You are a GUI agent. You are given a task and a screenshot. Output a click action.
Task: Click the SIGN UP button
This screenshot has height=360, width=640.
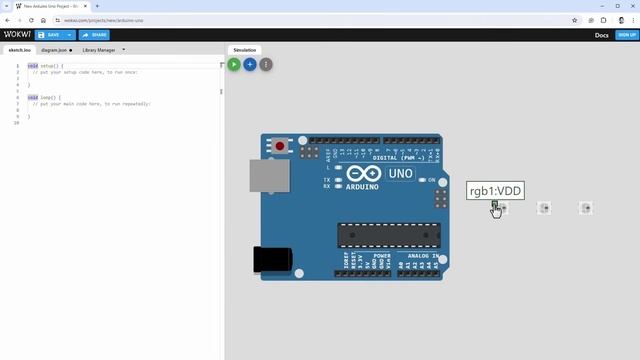point(627,35)
